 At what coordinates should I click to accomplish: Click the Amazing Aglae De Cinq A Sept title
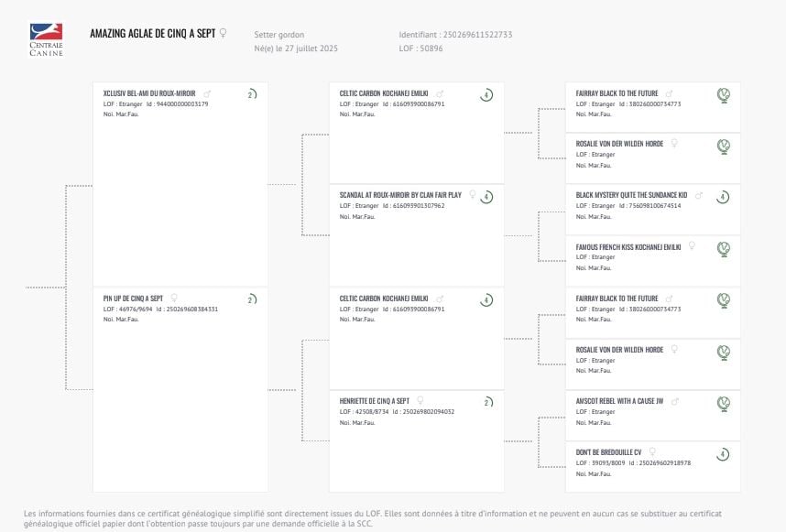click(x=152, y=34)
